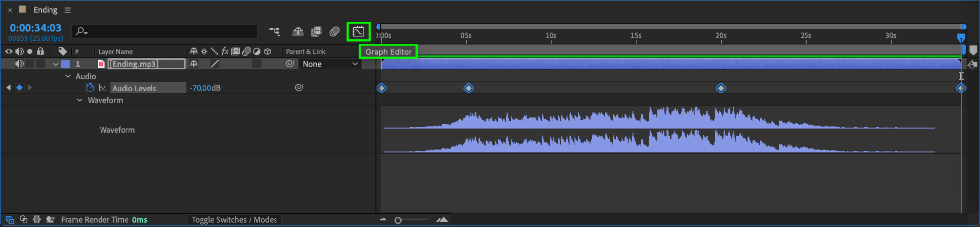The image size is (980, 227).
Task: Open the Graph Editor
Action: point(358,32)
